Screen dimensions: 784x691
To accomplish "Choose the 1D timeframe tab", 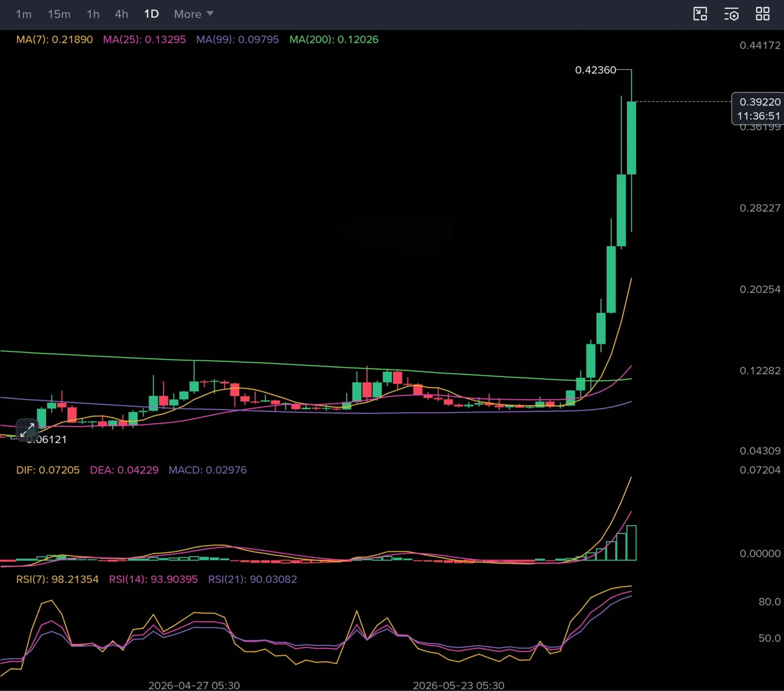I will pyautogui.click(x=152, y=14).
